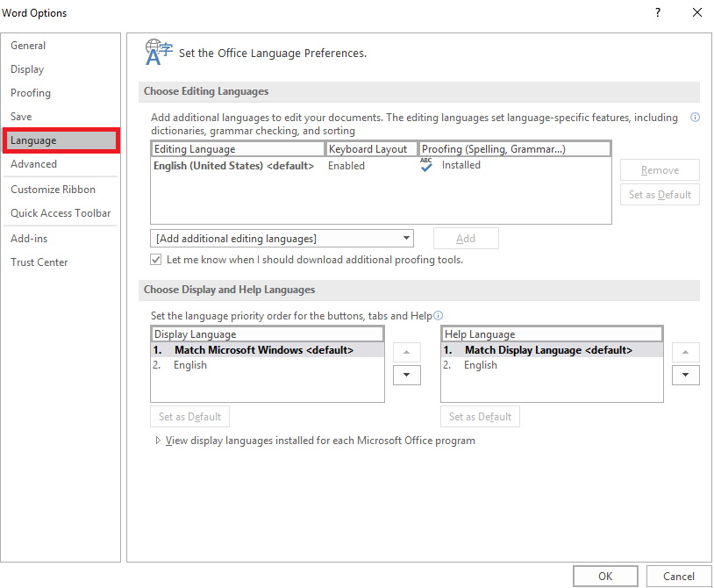Open Add additional editing languages dropdown
Viewport: 714px width, 588px height.
[x=282, y=238]
